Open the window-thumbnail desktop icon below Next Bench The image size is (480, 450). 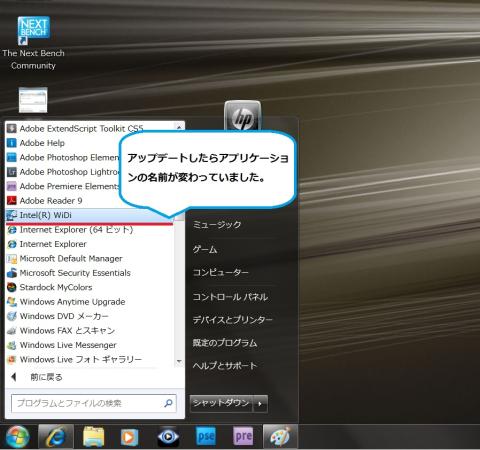tap(33, 100)
